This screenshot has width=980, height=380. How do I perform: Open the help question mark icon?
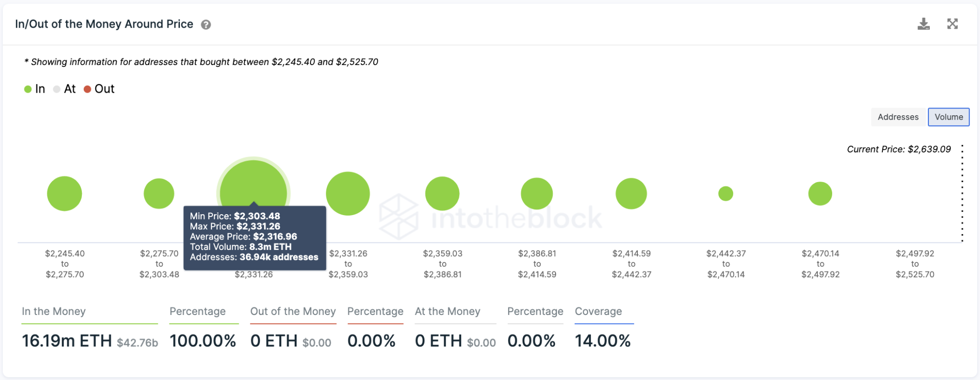pos(206,25)
